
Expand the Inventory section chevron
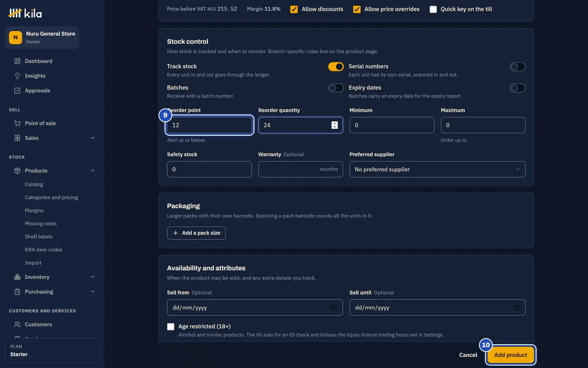click(x=93, y=277)
